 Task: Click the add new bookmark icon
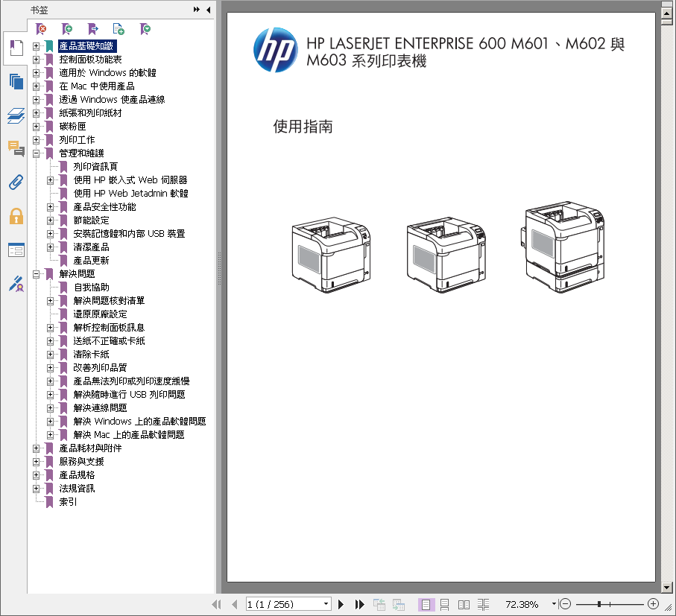pyautogui.click(x=67, y=29)
